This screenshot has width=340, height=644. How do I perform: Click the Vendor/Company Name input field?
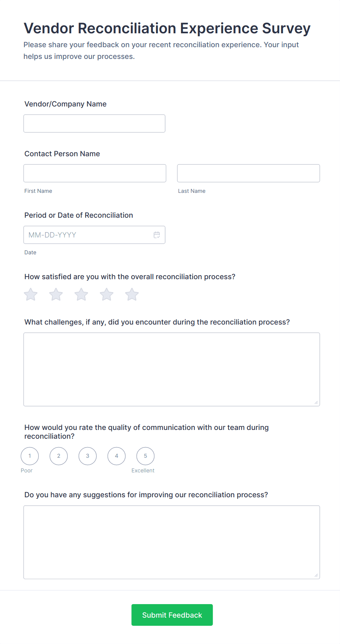click(94, 123)
